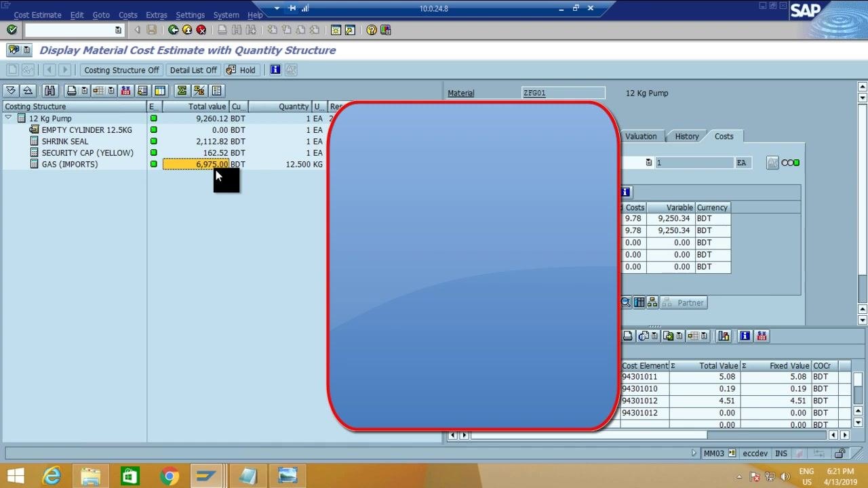
Task: Click the Details magnifier icon near Partner
Action: point(626,303)
